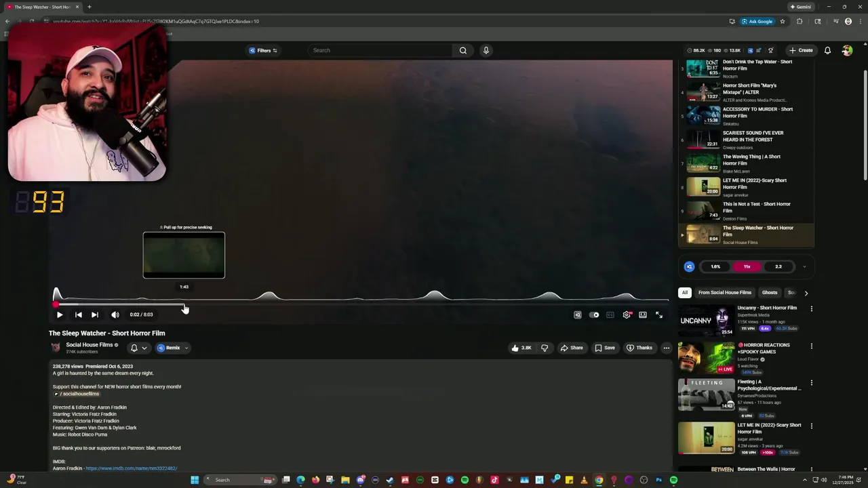
Task: Skip to the previous video in playlist
Action: (79, 314)
